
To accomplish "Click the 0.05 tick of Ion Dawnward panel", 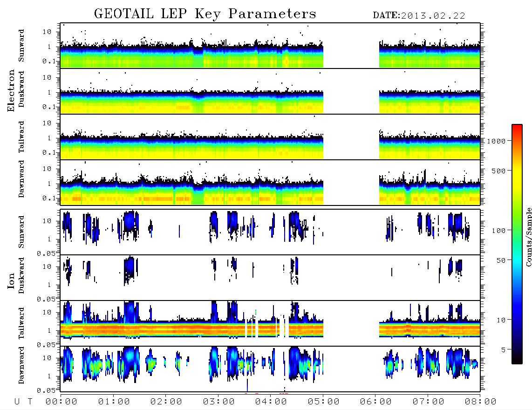I will pos(46,390).
